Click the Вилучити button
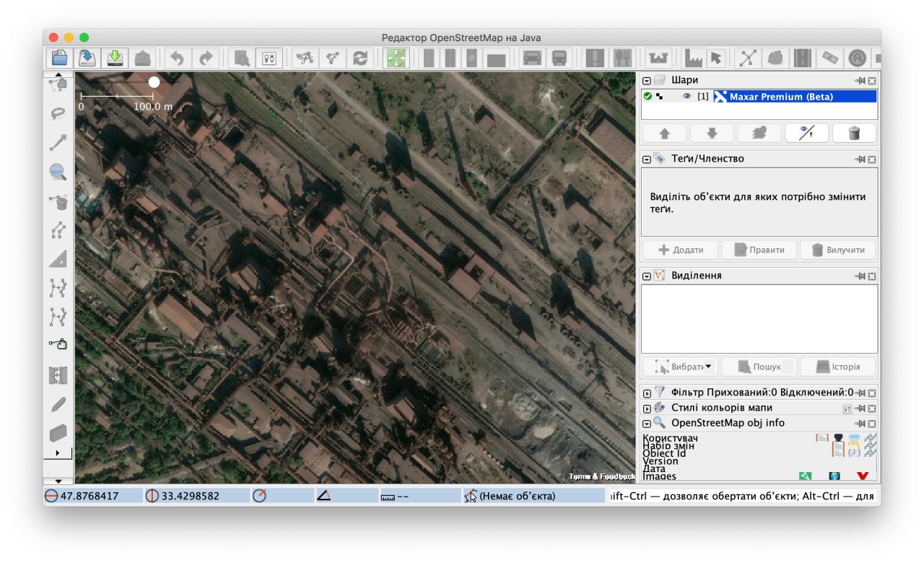The height and width of the screenshot is (563, 924). pos(838,250)
